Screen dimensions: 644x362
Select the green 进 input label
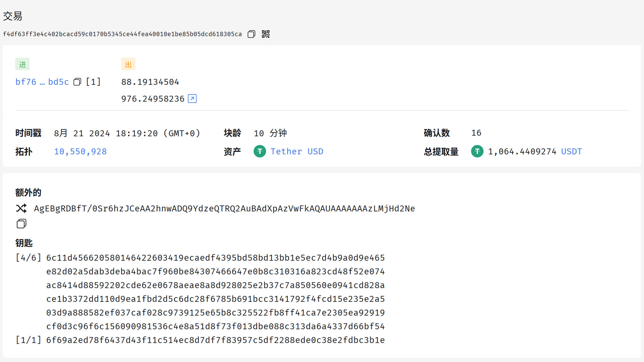click(x=22, y=64)
